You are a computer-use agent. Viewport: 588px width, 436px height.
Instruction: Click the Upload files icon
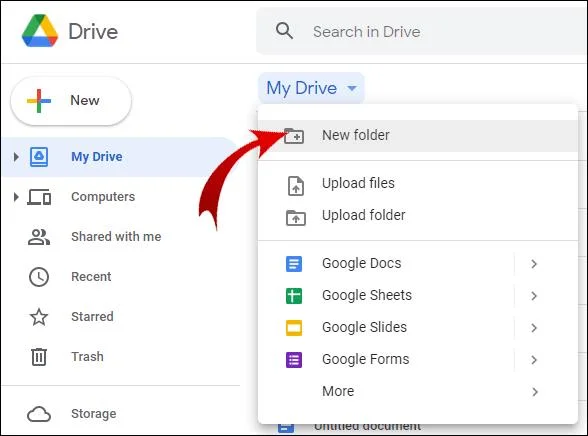click(x=296, y=186)
